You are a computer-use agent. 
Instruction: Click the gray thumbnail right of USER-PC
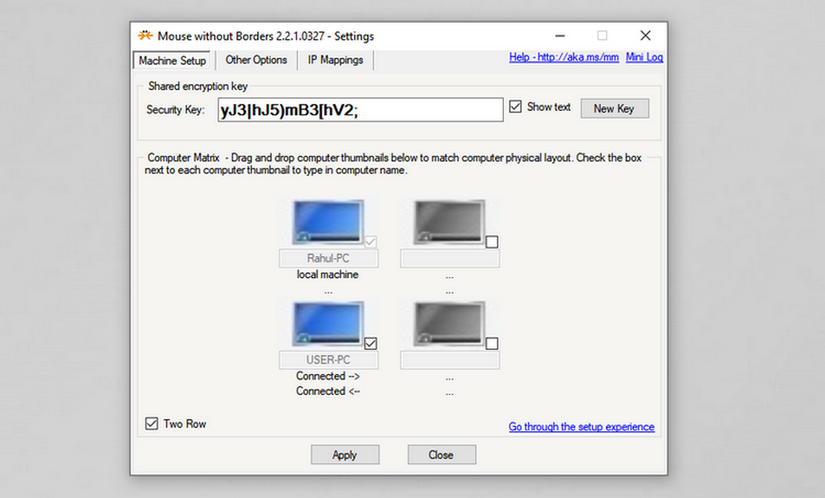[449, 324]
